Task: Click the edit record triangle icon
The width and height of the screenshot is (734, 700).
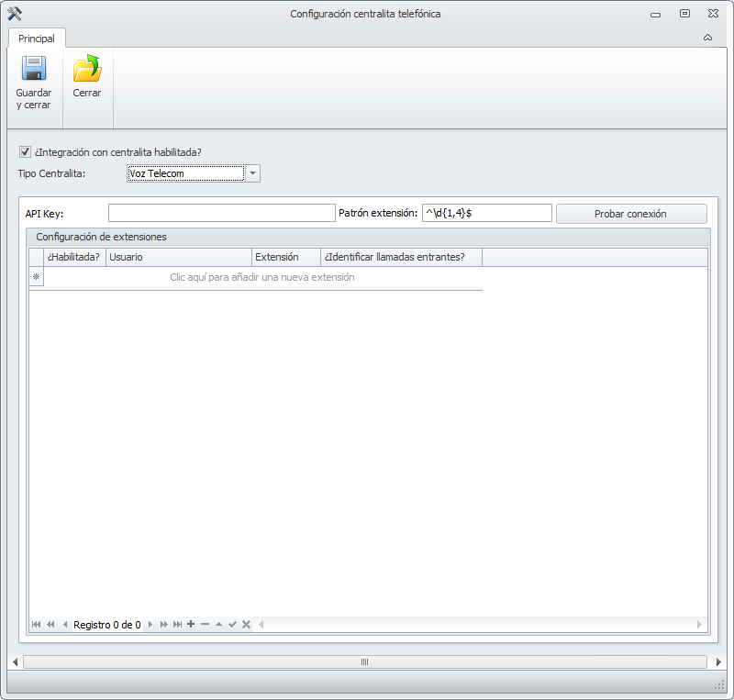Action: [218, 624]
